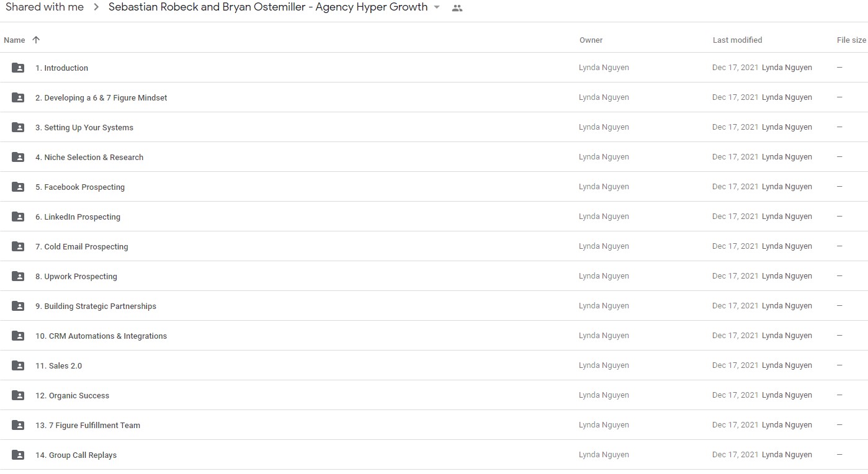Click owner Lynda Nguyen in Sales 2.0 row

tap(604, 365)
